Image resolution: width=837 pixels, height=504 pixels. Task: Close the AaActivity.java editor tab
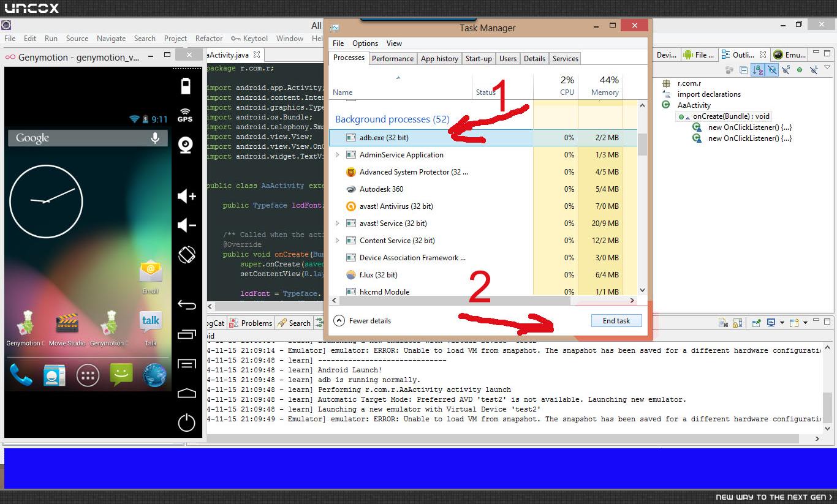[257, 55]
